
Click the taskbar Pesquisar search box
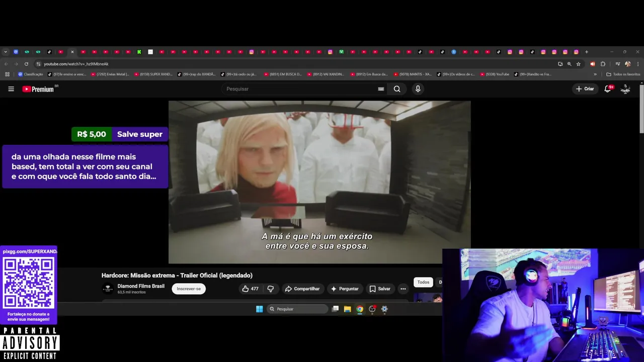[297, 309]
